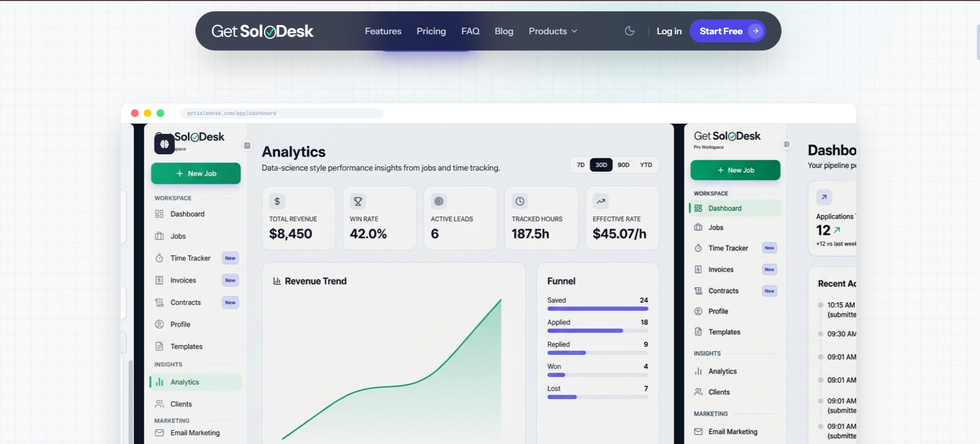Click the brain logo icon in Analytics sidebar

[x=164, y=144]
